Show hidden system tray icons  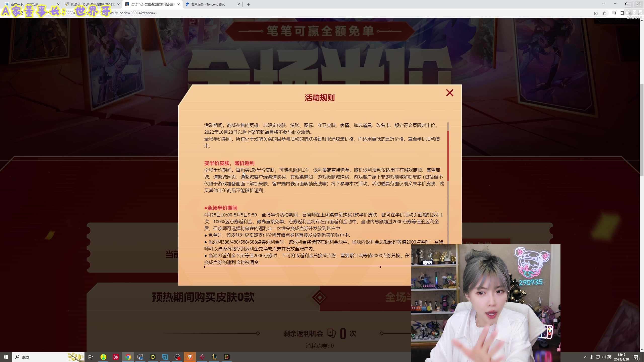(586, 357)
